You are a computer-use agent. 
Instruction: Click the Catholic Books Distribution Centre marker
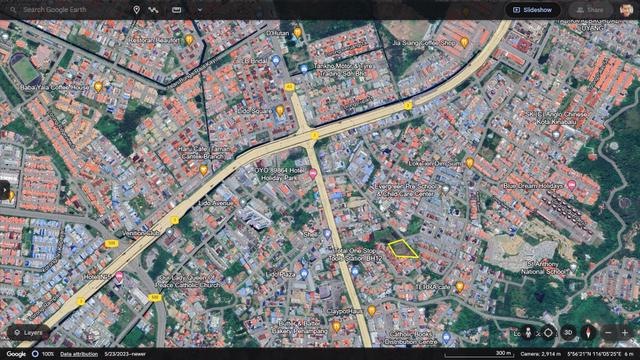click(x=446, y=338)
